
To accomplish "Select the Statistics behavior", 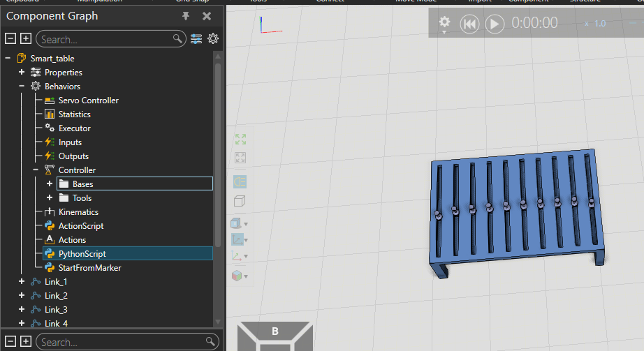I will [74, 114].
